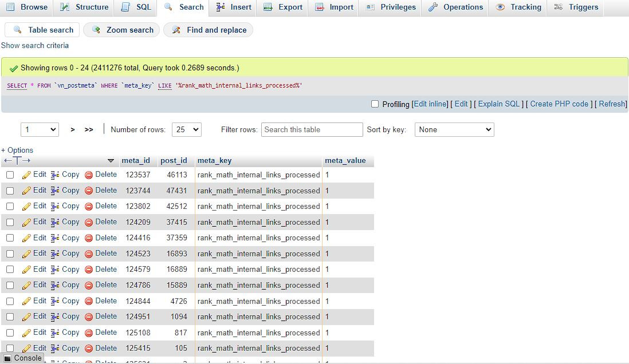Click the Zoom search button
The height and width of the screenshot is (364, 629).
[121, 30]
